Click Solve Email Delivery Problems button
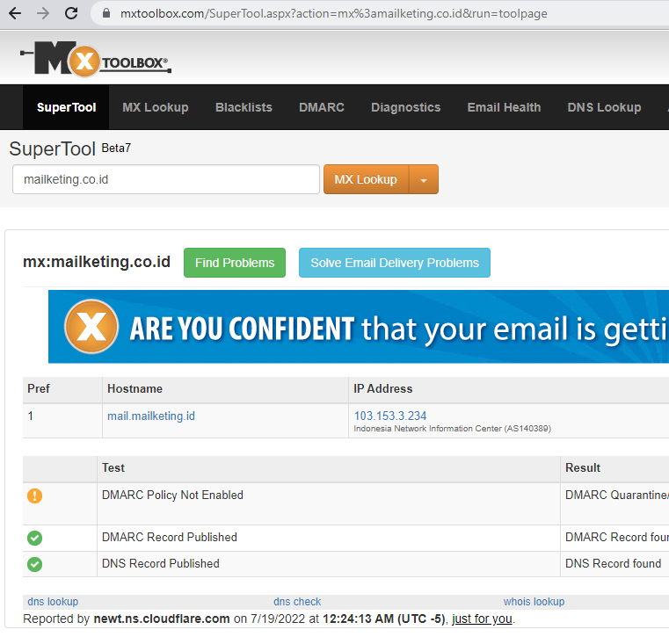This screenshot has height=644, width=669. [395, 263]
